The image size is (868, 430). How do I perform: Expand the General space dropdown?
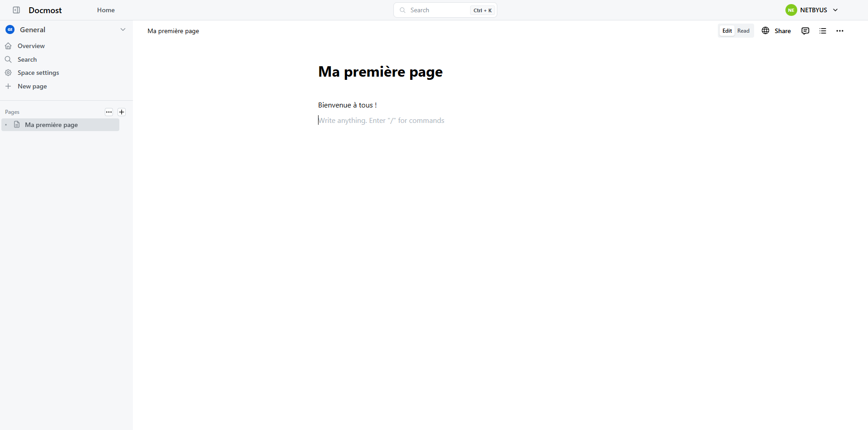point(123,29)
